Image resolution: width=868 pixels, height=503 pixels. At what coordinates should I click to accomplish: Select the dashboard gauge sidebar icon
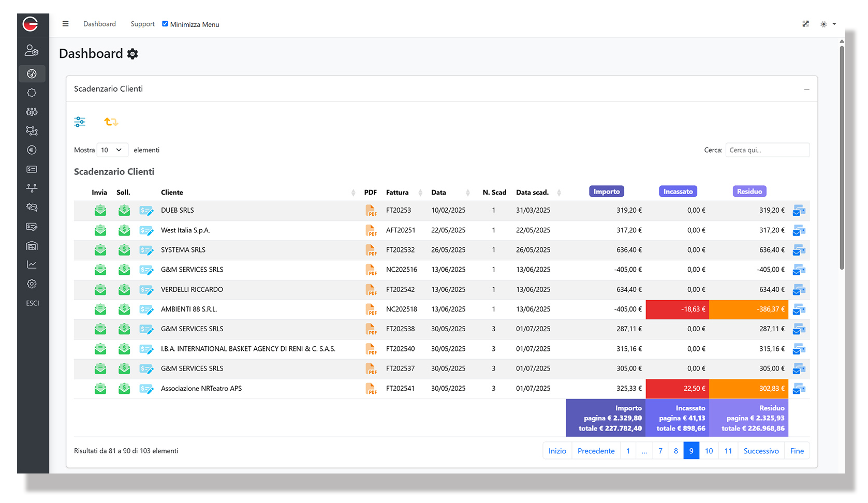[32, 73]
